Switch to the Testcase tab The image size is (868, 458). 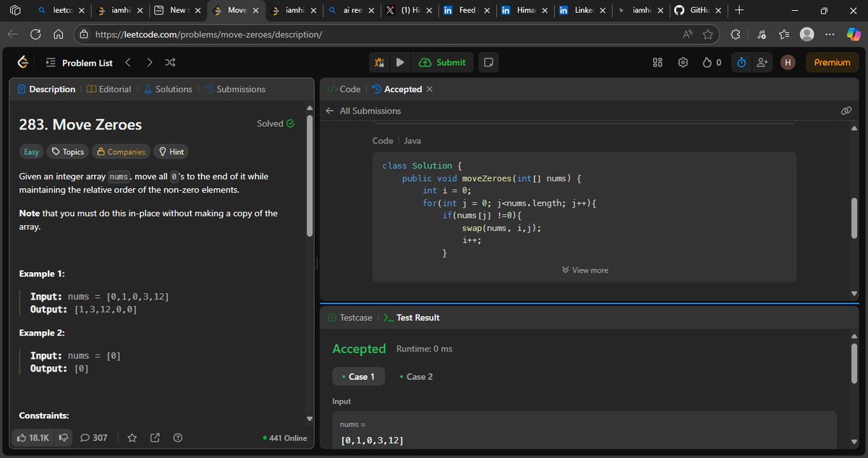(x=350, y=318)
